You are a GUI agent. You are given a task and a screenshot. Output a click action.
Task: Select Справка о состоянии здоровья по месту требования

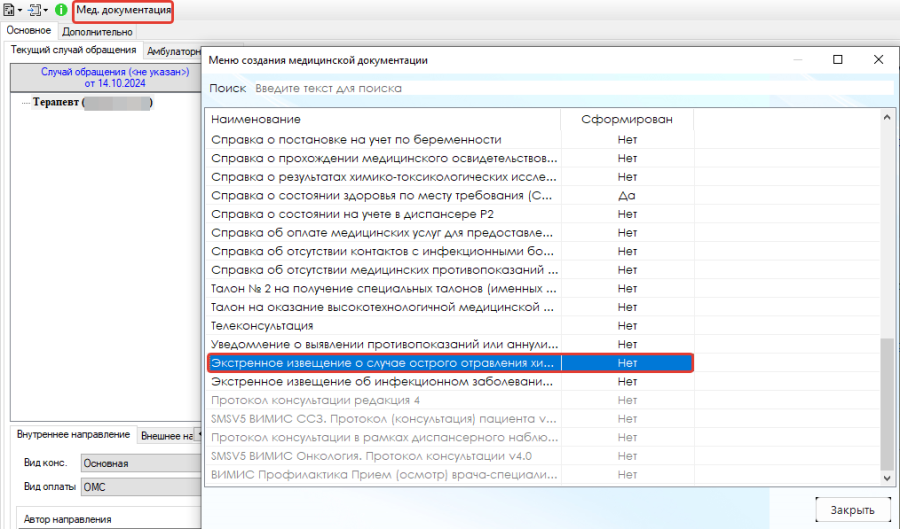pos(450,195)
